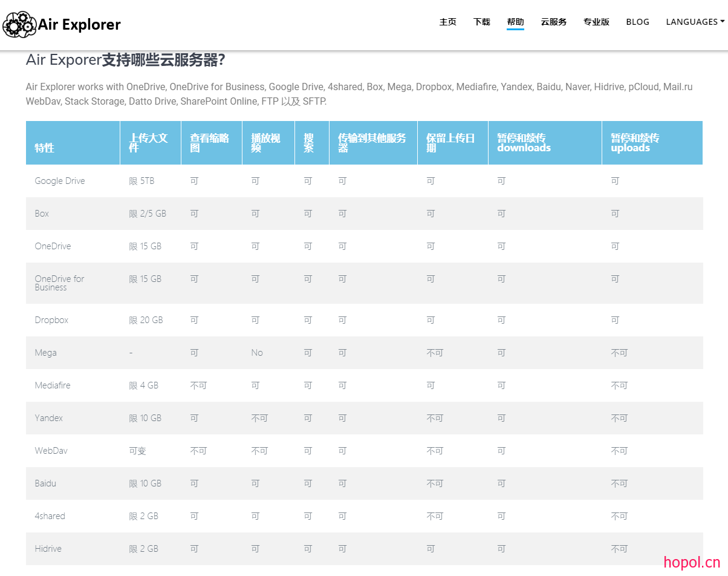Select the Box row label
Image resolution: width=728 pixels, height=576 pixels.
point(42,214)
